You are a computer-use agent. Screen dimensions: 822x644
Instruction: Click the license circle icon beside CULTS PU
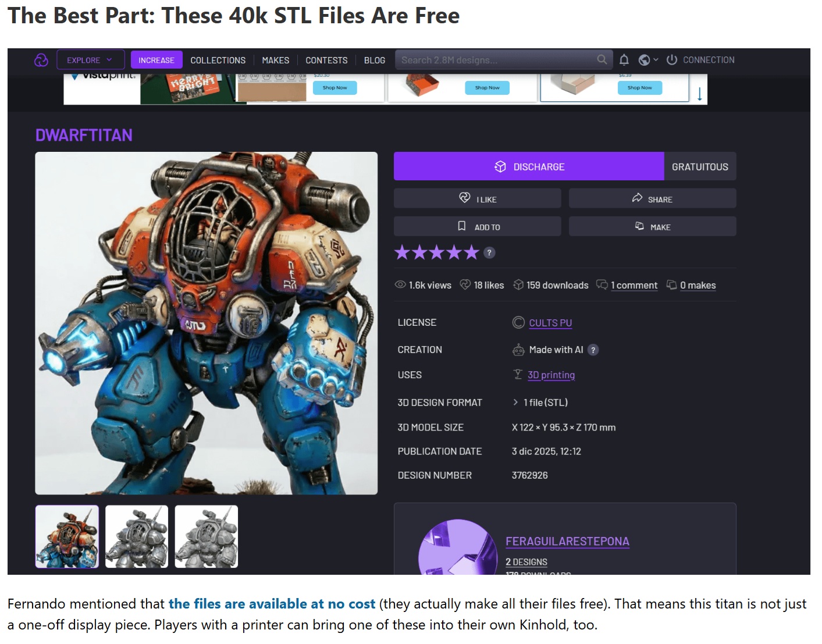point(518,322)
